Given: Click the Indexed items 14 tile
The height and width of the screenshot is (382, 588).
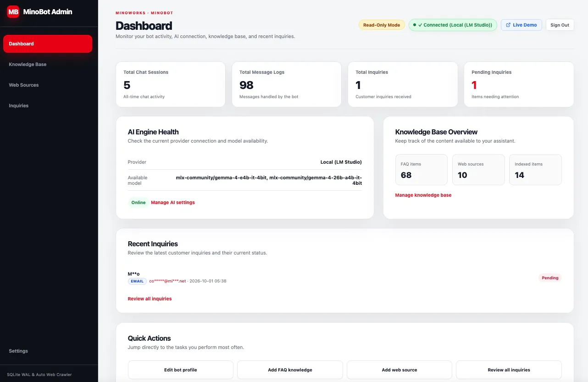Looking at the screenshot, I should click(535, 170).
